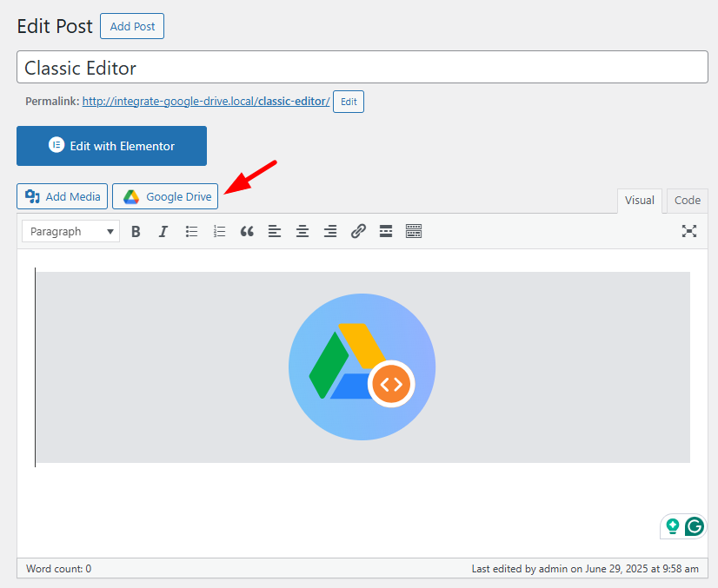Viewport: 718px width, 588px height.
Task: Align text left
Action: tap(275, 232)
